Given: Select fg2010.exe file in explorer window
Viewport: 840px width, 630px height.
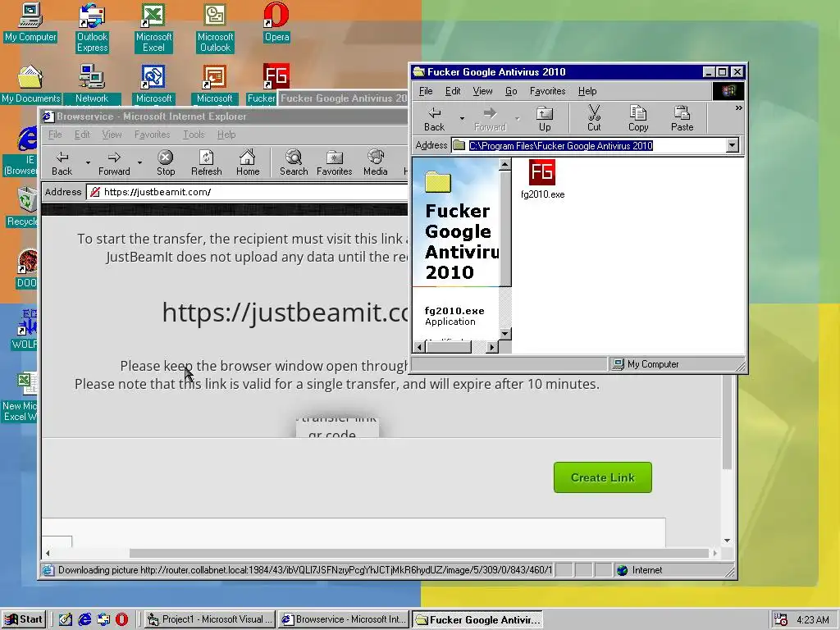Looking at the screenshot, I should click(x=542, y=180).
